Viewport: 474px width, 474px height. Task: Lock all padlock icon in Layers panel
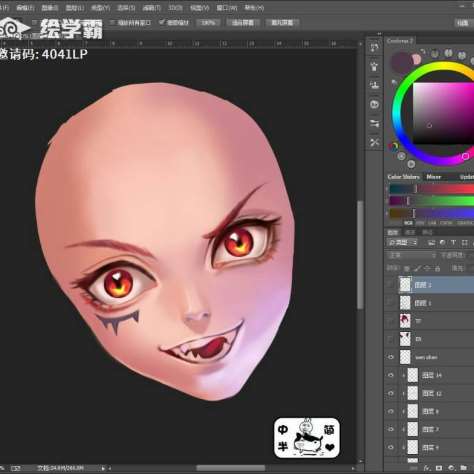[438, 268]
